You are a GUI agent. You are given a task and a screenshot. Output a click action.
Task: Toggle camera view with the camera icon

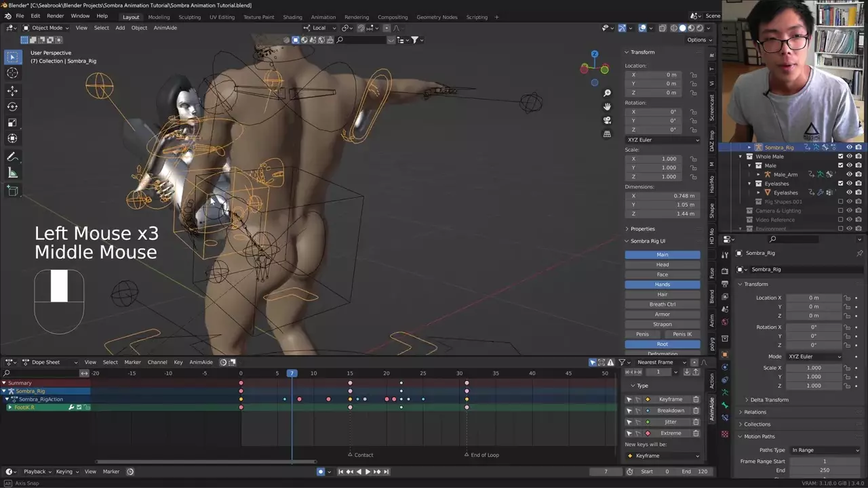click(607, 120)
